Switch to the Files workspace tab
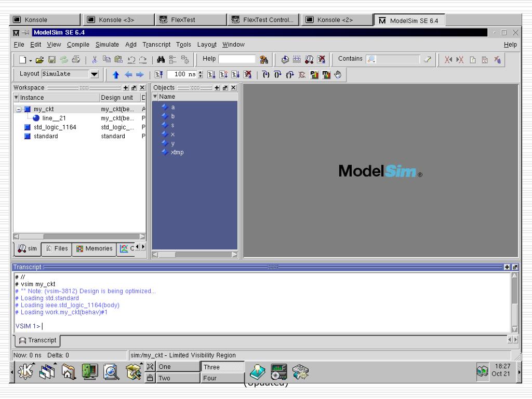Screen dimensions: 532x399 [x=57, y=249]
